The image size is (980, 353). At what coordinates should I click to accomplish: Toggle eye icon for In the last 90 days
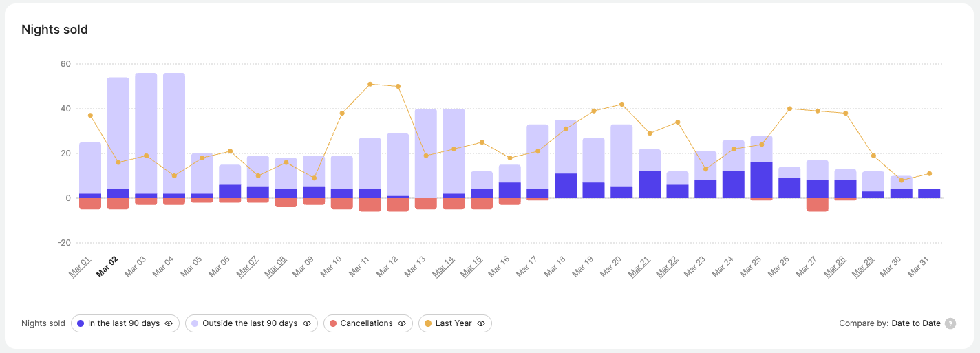[x=169, y=323]
